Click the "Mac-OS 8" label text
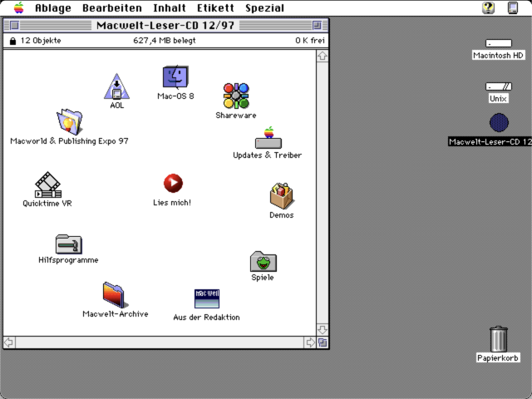The image size is (532, 399). [175, 96]
